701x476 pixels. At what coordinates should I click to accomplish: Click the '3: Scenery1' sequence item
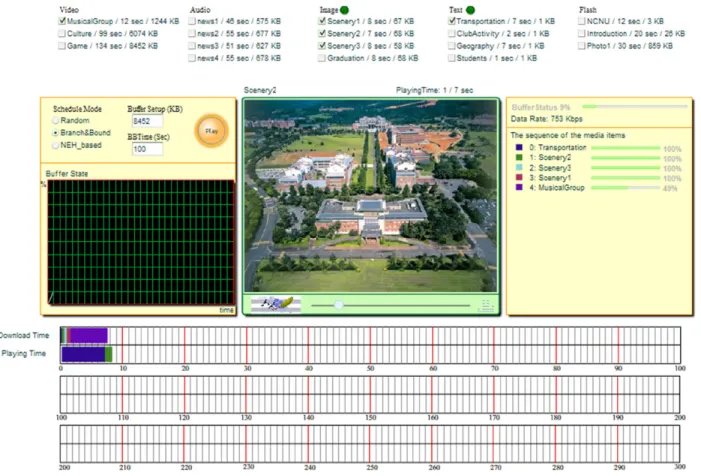click(550, 177)
